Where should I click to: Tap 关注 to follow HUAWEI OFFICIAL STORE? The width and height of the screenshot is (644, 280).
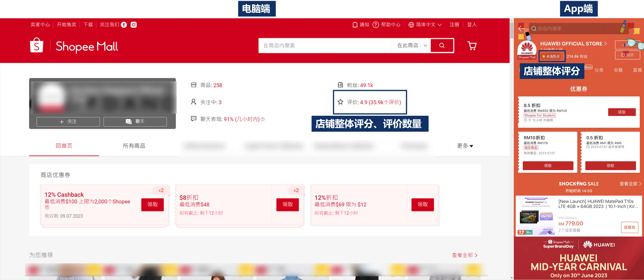pos(628,45)
